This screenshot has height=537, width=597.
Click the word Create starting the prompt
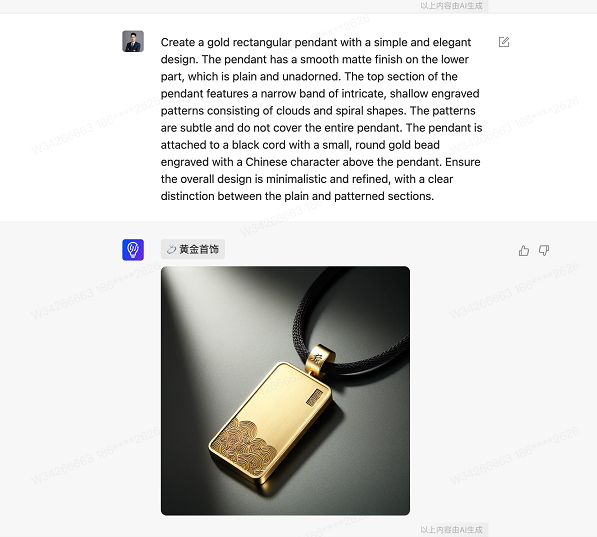(178, 42)
